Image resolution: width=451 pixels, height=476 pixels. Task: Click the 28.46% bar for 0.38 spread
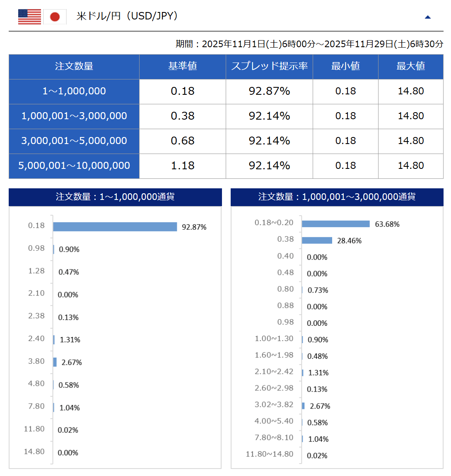(317, 240)
